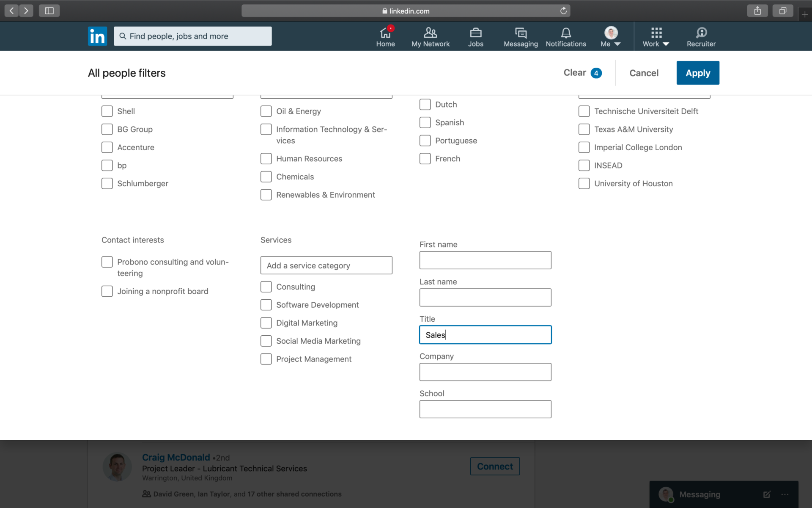The width and height of the screenshot is (812, 508).
Task: Check the Spanish language checkbox
Action: pyautogui.click(x=425, y=122)
